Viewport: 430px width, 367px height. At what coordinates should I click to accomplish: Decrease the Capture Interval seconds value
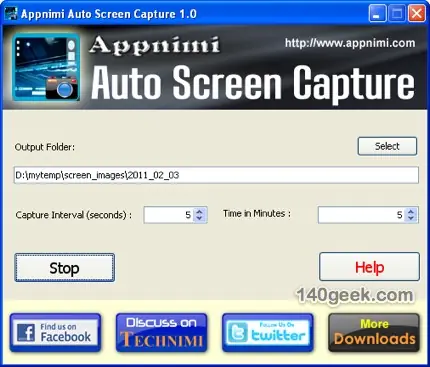199,219
